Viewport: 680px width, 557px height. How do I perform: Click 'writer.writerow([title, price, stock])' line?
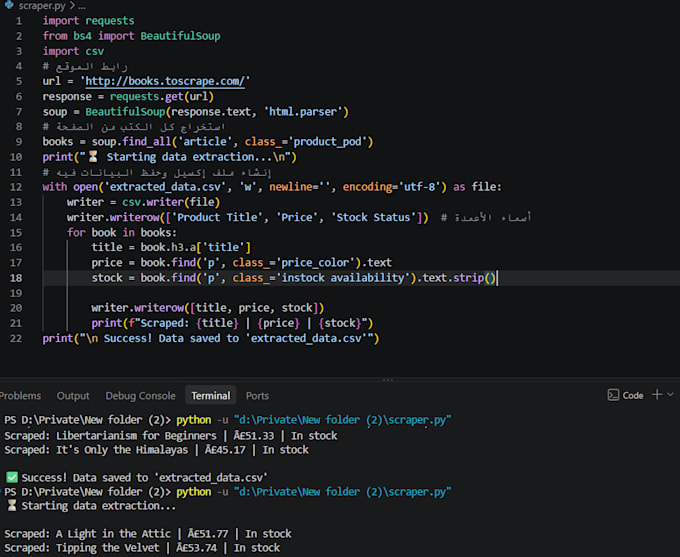(x=207, y=308)
